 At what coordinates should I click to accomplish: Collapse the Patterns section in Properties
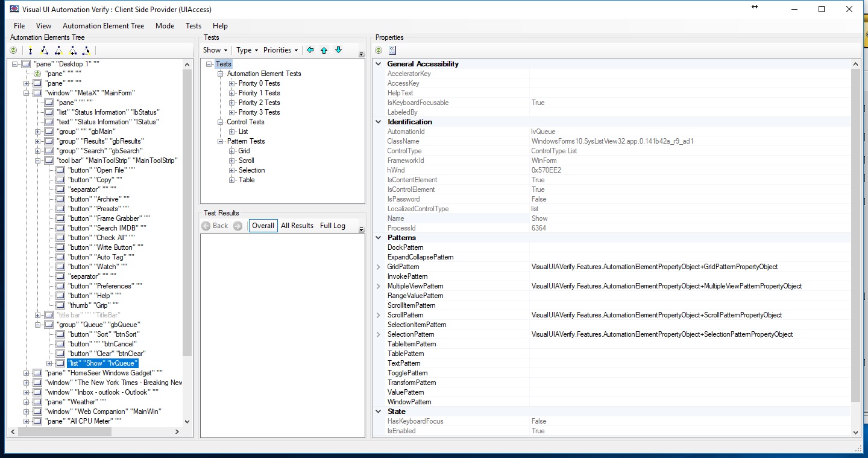pos(379,237)
